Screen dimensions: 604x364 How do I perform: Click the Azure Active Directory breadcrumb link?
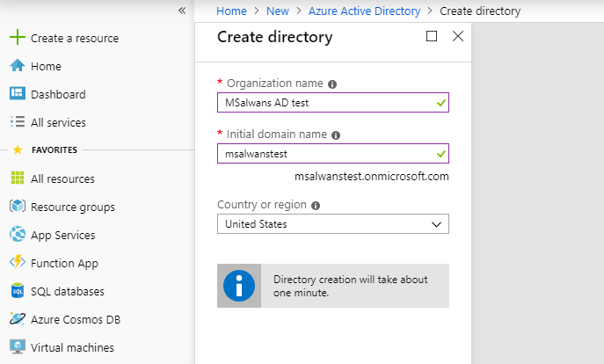(x=364, y=11)
